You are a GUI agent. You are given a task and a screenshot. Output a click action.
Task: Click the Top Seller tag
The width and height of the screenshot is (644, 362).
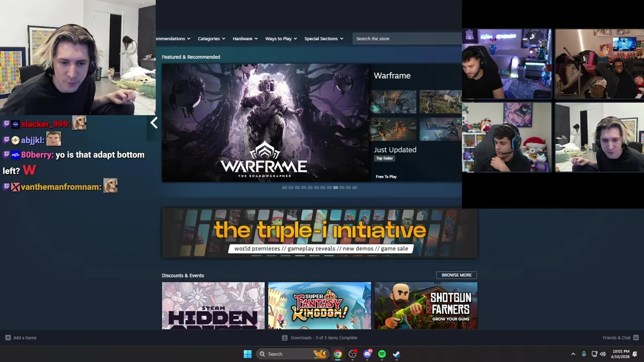384,158
